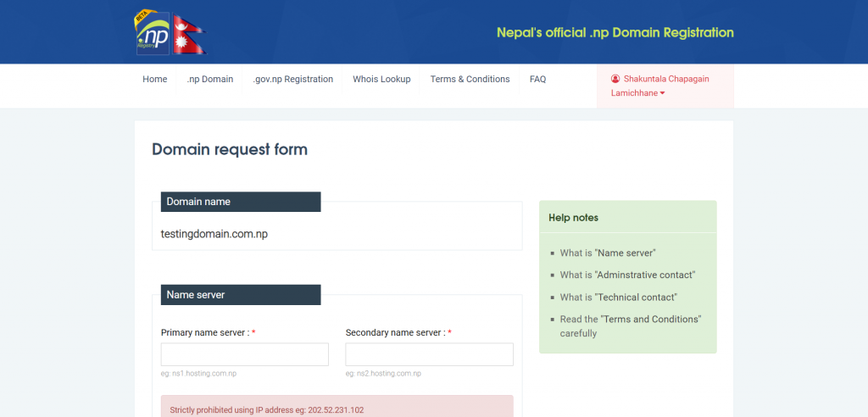Expand Shakuntala Chapagain Lamichhane account dropdown
This screenshot has height=417, width=868.
click(665, 86)
